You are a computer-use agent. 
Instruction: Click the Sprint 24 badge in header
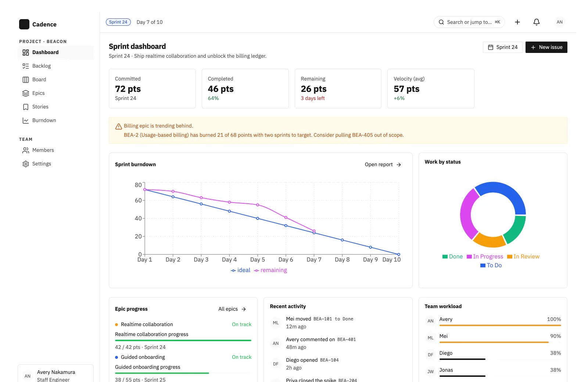(x=118, y=22)
